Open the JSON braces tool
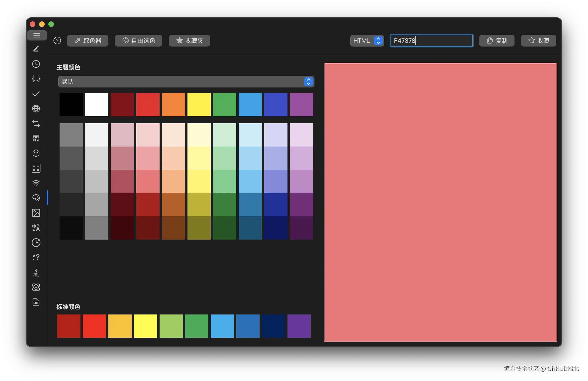Screen dimensions: 588x381 click(36, 79)
